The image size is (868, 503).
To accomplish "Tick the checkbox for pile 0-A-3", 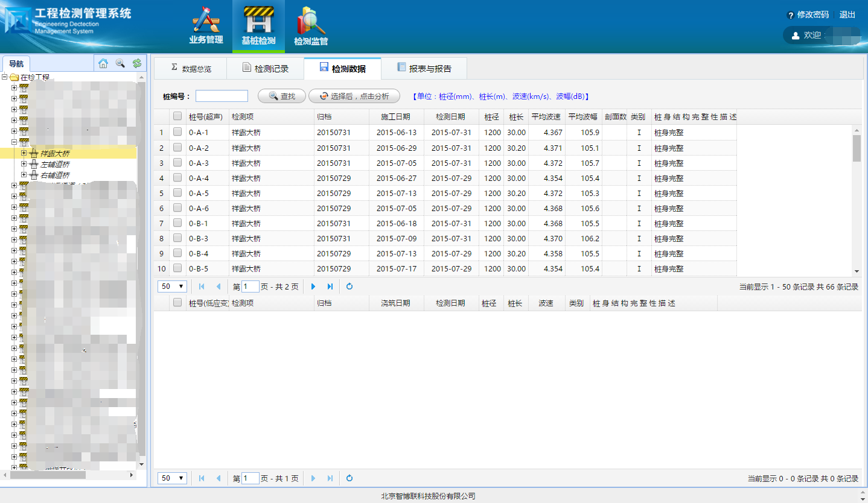I will coord(177,162).
